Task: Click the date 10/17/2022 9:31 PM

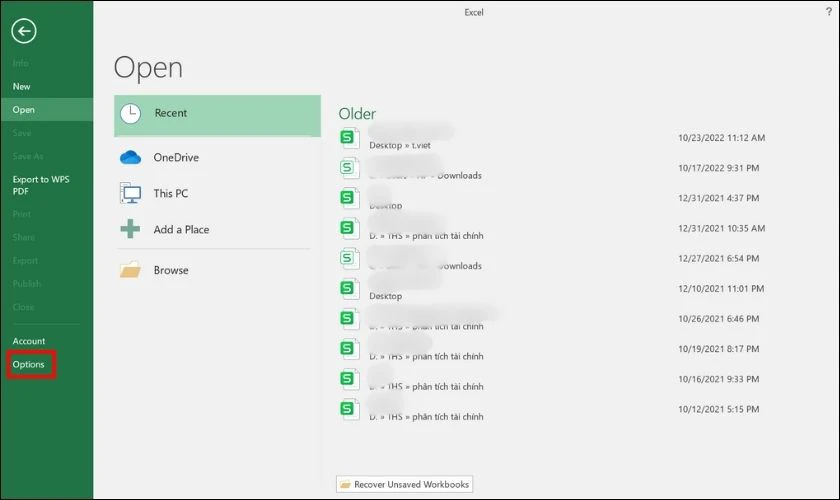Action: click(x=718, y=168)
